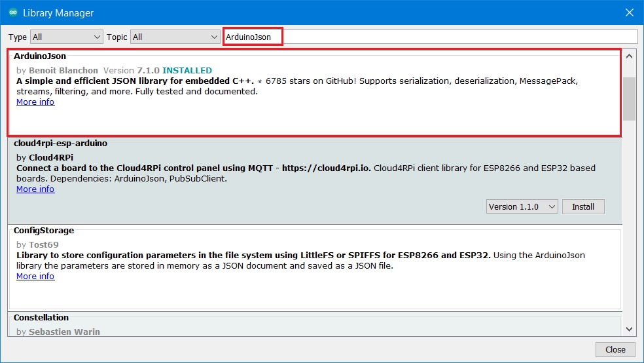Select the ConfigStorage library entry title
Image resolution: width=644 pixels, height=363 pixels.
point(44,231)
